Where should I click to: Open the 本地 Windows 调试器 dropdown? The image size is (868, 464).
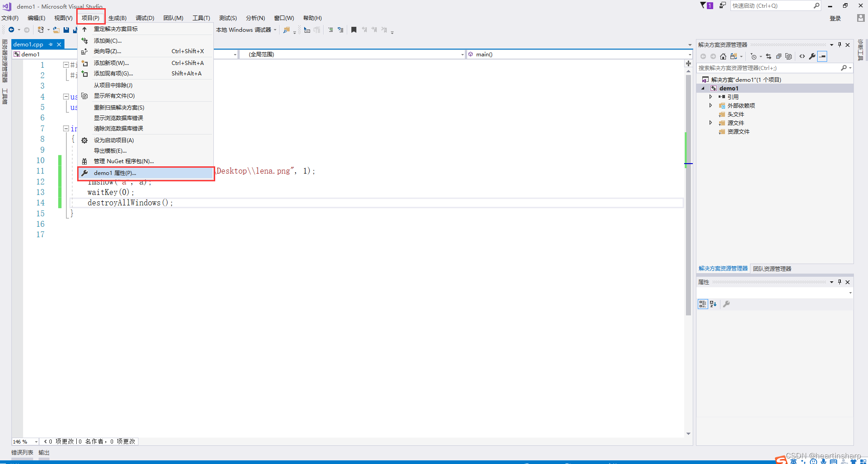[275, 30]
